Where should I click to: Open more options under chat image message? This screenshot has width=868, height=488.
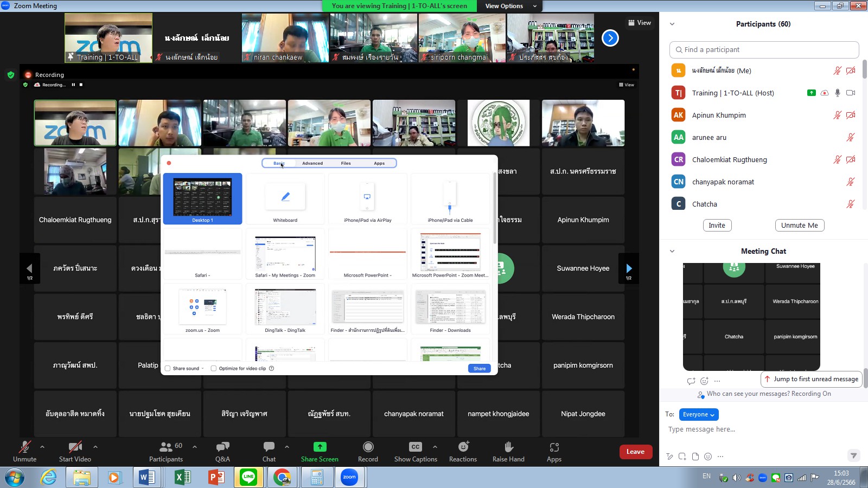(x=717, y=381)
